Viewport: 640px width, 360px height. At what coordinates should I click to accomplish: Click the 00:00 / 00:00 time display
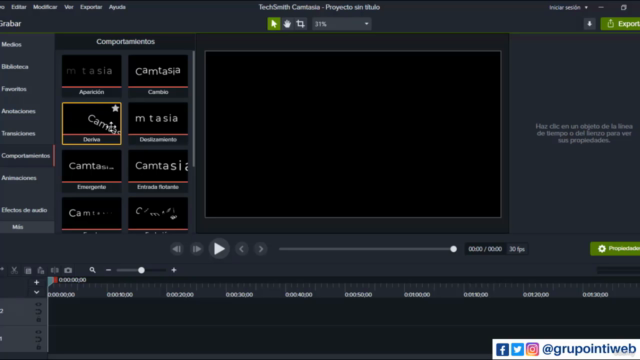485,249
